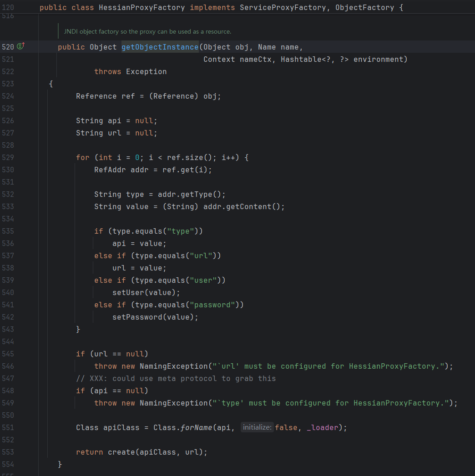The image size is (475, 476).
Task: Click the sticky HessianProxyFactory class header line
Action: [221, 8]
